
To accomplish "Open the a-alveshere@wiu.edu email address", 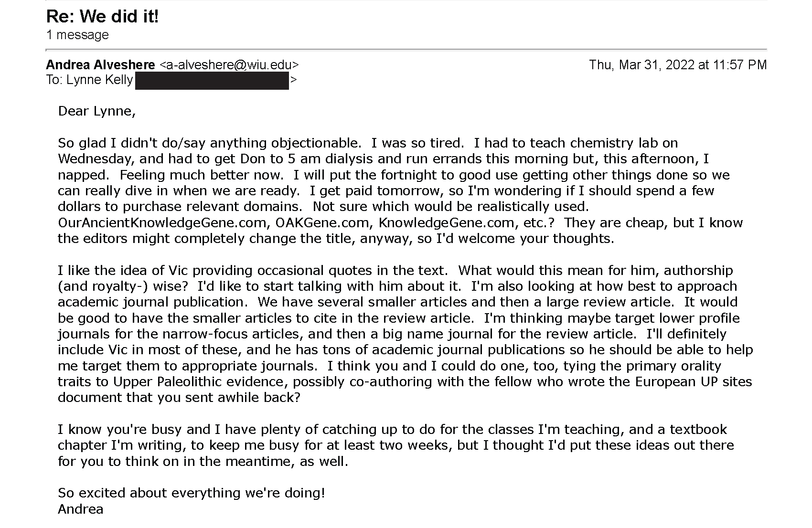I will [x=229, y=65].
